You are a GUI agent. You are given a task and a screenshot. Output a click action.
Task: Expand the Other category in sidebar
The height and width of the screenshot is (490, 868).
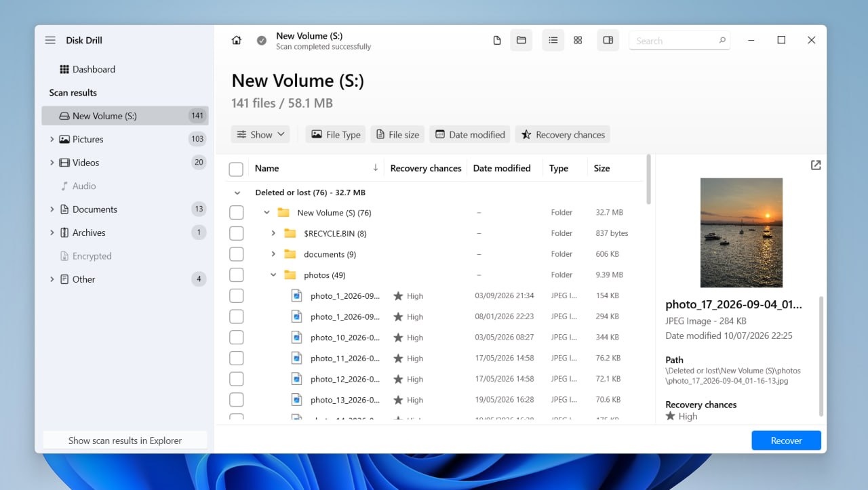(x=52, y=279)
